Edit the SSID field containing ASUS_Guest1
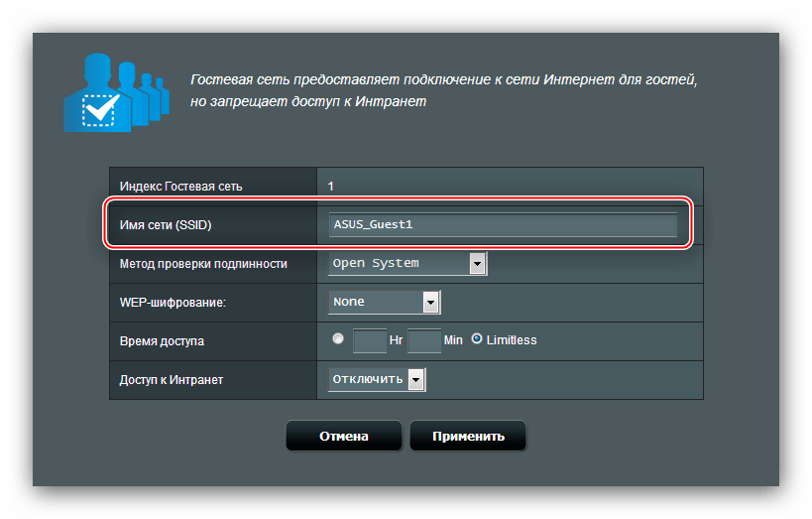812x519 pixels. pos(503,224)
